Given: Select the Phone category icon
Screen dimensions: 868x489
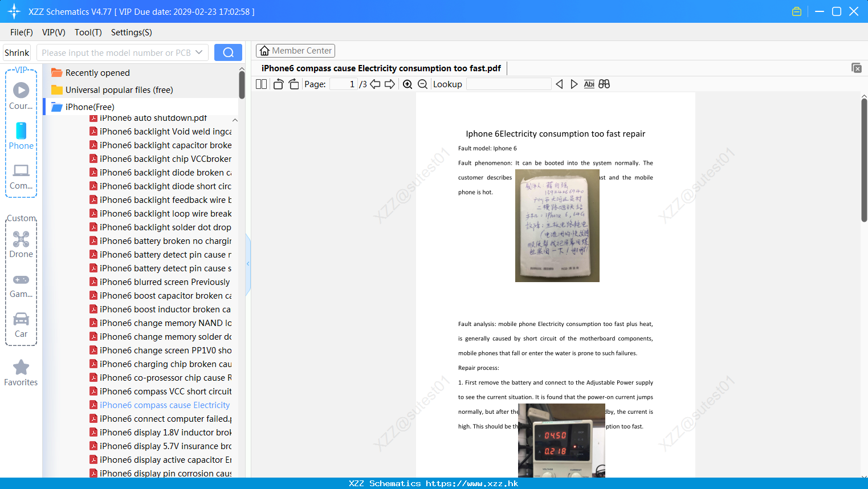Looking at the screenshot, I should (x=21, y=136).
